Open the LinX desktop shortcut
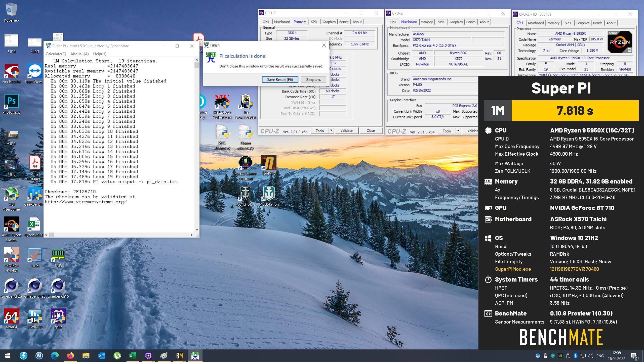The height and width of the screenshot is (362, 644). tap(35, 258)
